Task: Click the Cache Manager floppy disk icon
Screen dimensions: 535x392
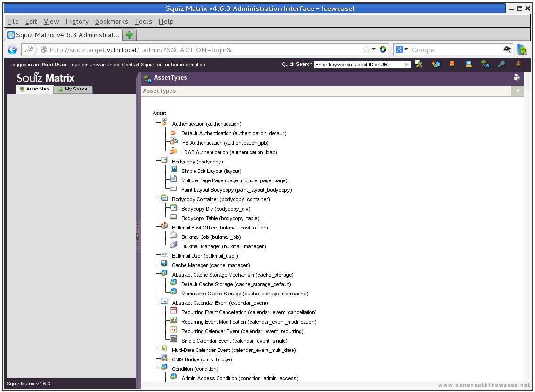Action: [x=164, y=263]
